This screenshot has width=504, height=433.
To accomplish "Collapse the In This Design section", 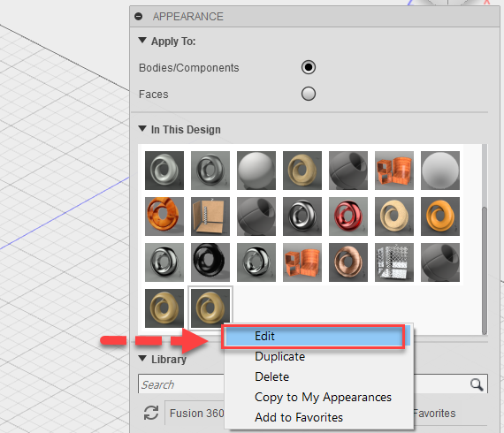I will click(142, 129).
